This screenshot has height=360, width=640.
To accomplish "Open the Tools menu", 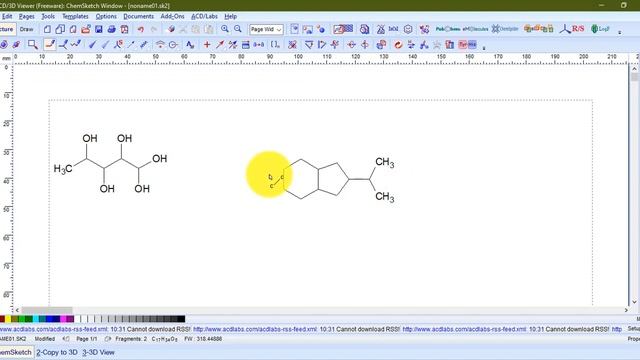I will tap(48, 16).
